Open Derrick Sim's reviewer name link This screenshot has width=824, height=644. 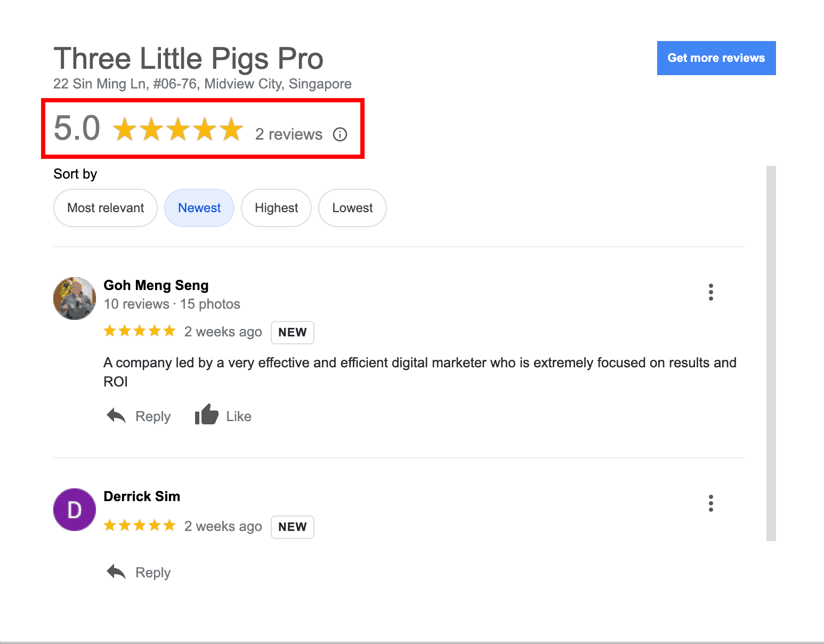coord(142,496)
